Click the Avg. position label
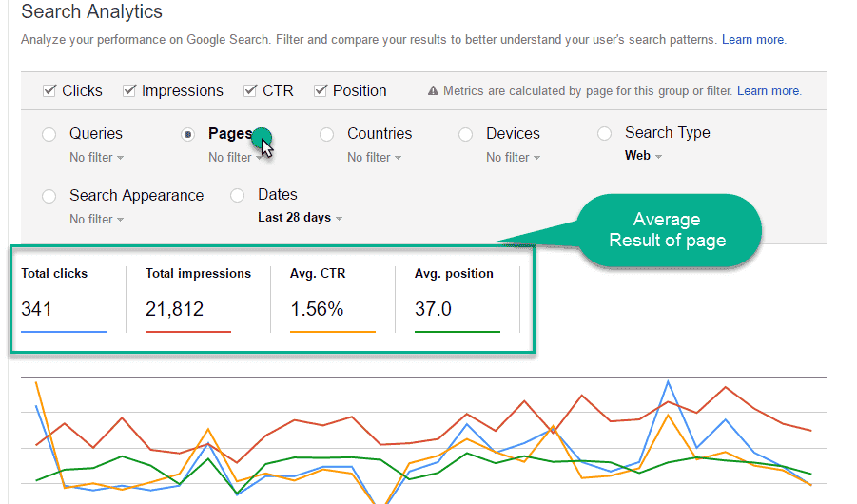This screenshot has width=857, height=504. pyautogui.click(x=454, y=273)
